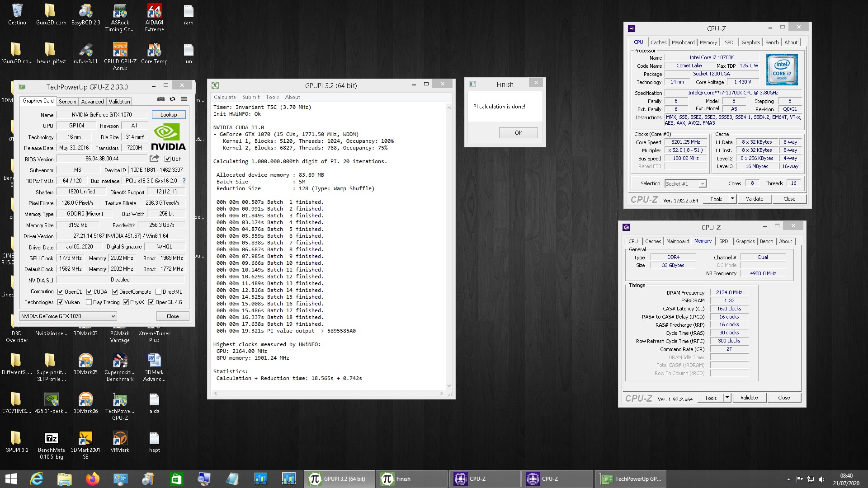Show hidden system tray icons arrow
The height and width of the screenshot is (488, 868).
(x=788, y=479)
